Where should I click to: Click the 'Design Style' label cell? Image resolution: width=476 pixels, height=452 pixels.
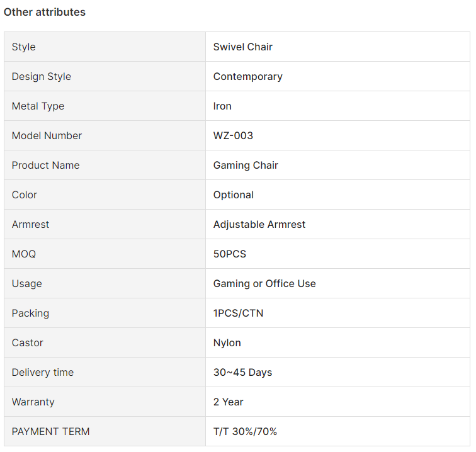click(x=105, y=76)
